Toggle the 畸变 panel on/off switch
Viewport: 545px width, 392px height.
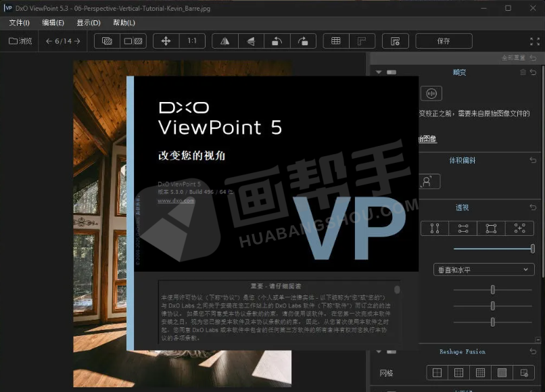pos(392,72)
